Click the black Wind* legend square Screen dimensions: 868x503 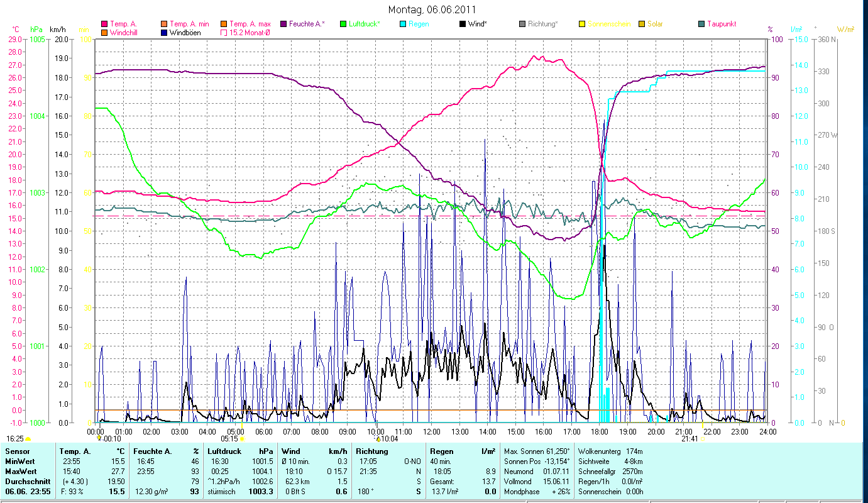pos(462,24)
